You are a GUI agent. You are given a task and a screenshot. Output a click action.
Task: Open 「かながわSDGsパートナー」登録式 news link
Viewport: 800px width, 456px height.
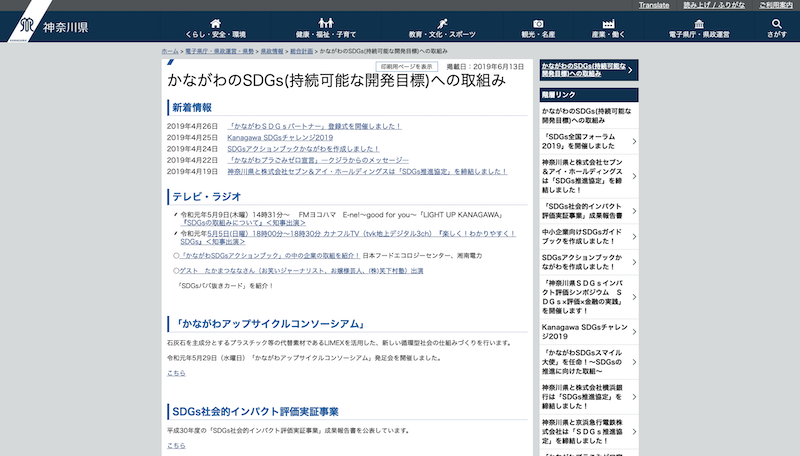pos(314,126)
